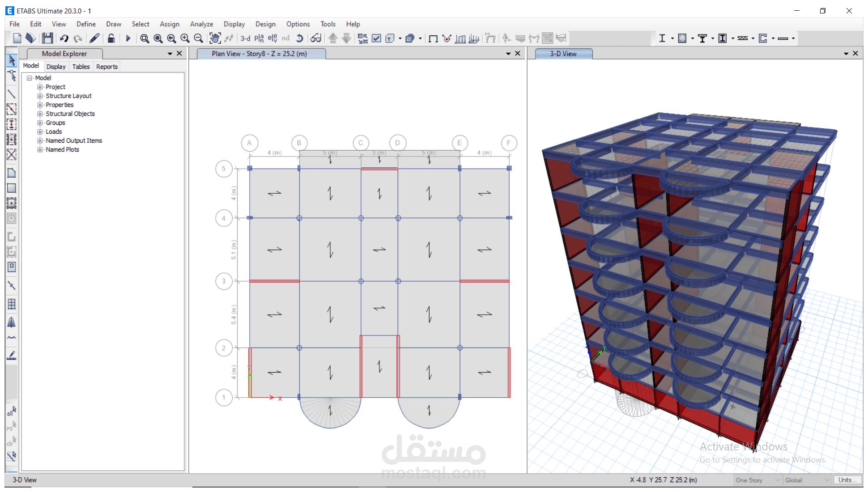Click the Shrink objects toggle icon
Screen dimensions: 868x492
pyautogui.click(x=363, y=38)
